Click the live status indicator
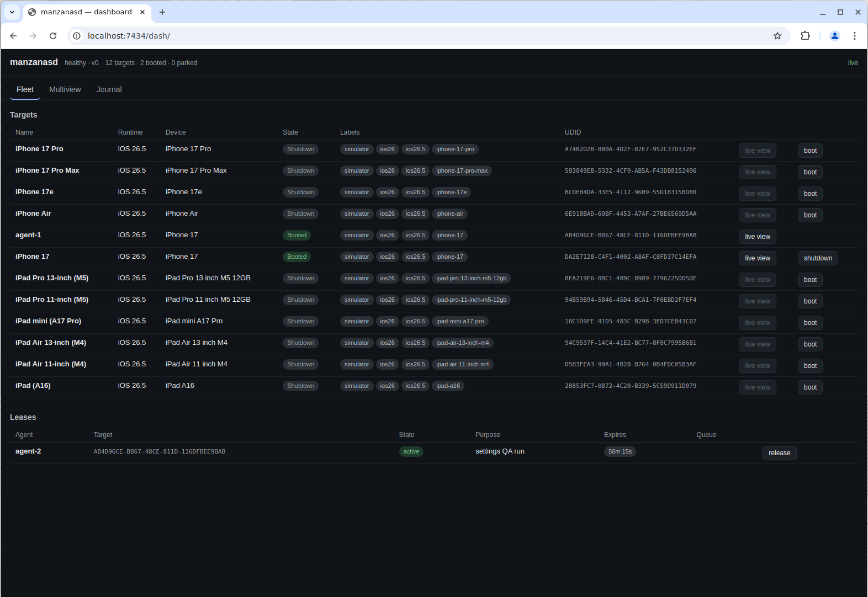The height and width of the screenshot is (597, 868). [x=853, y=63]
